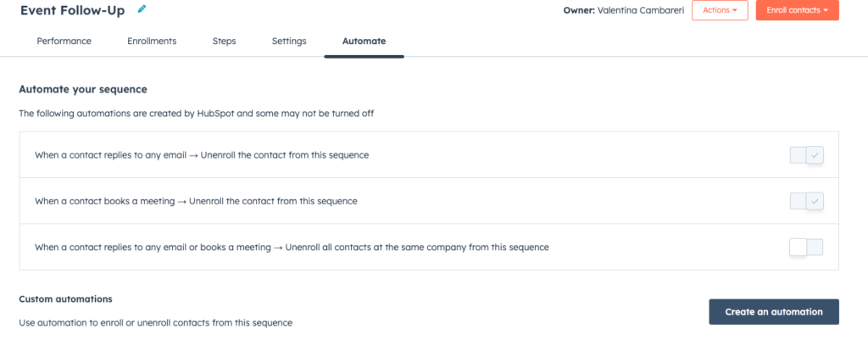Open the Actions dropdown menu
This screenshot has height=340, width=868.
click(720, 10)
